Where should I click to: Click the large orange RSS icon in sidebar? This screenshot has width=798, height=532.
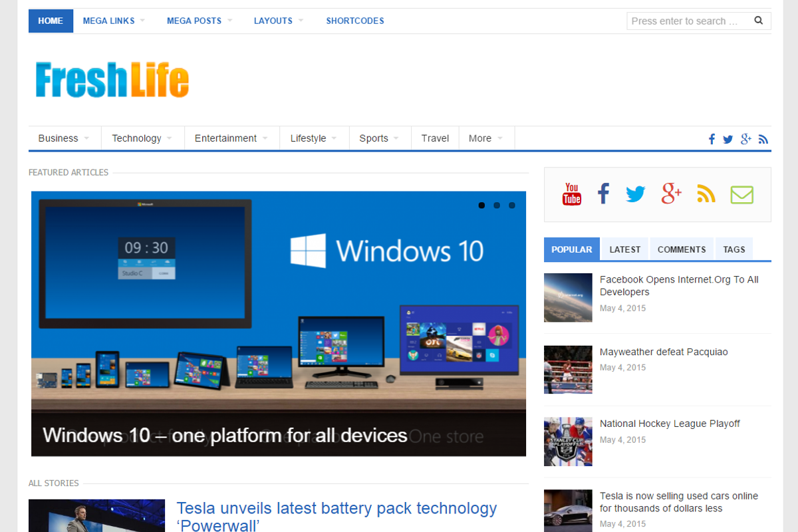(706, 194)
